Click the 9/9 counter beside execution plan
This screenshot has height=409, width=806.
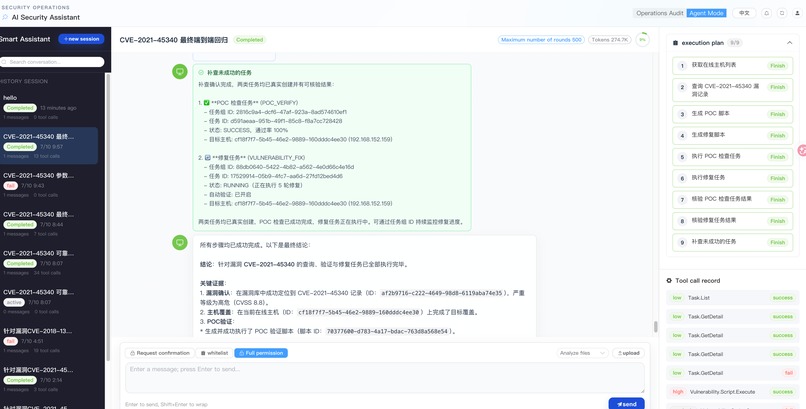735,43
